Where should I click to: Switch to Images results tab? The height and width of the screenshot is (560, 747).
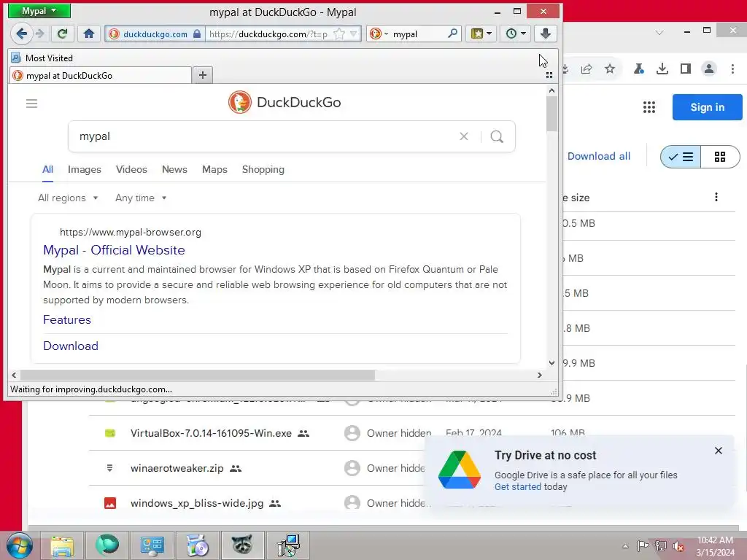point(85,169)
